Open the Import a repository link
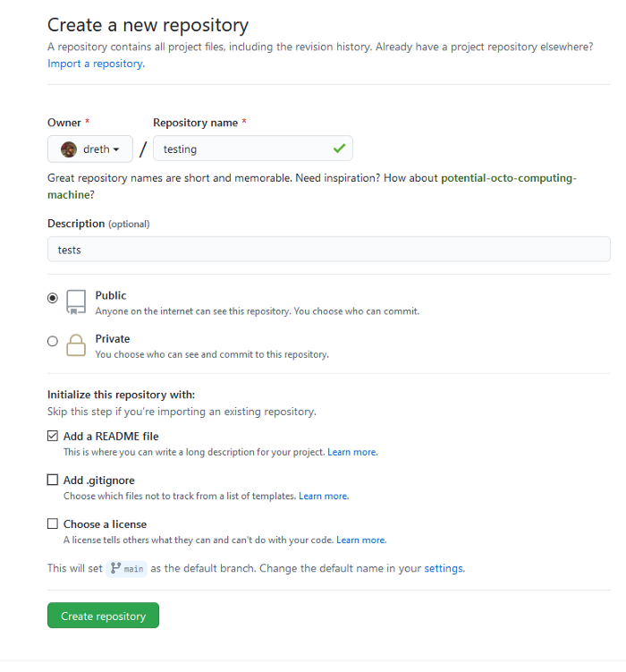The width and height of the screenshot is (626, 672). pyautogui.click(x=96, y=64)
